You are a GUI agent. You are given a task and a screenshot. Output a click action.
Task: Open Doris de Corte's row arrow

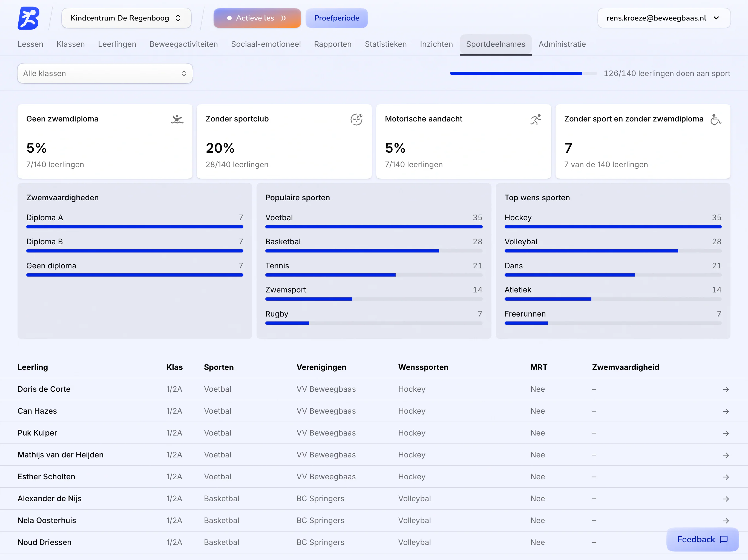pos(726,390)
